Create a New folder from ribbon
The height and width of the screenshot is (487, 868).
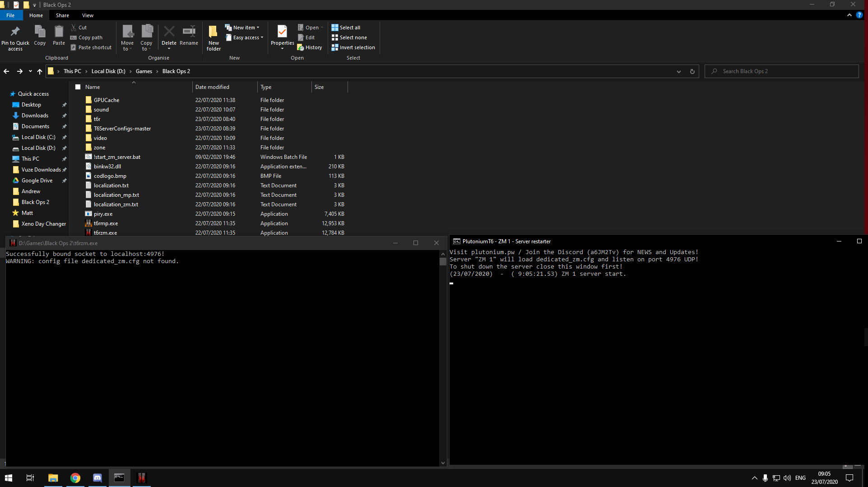[214, 32]
